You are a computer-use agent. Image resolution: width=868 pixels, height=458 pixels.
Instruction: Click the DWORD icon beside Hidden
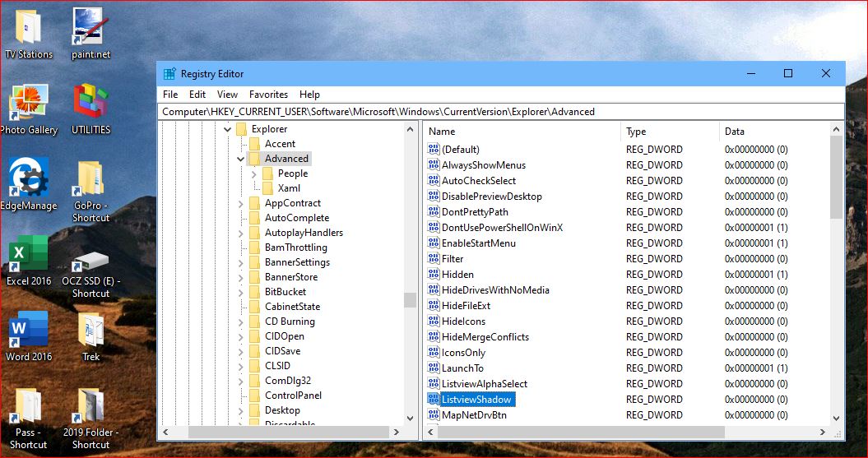[433, 275]
